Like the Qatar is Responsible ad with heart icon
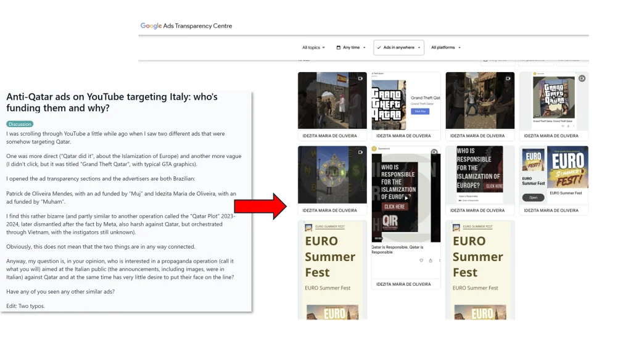This screenshot has height=364, width=623. (421, 261)
